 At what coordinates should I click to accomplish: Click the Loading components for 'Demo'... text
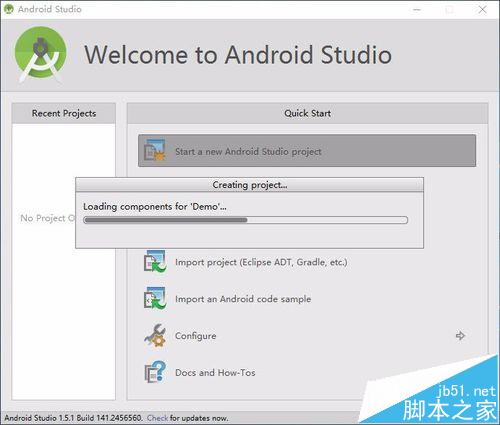[x=155, y=207]
